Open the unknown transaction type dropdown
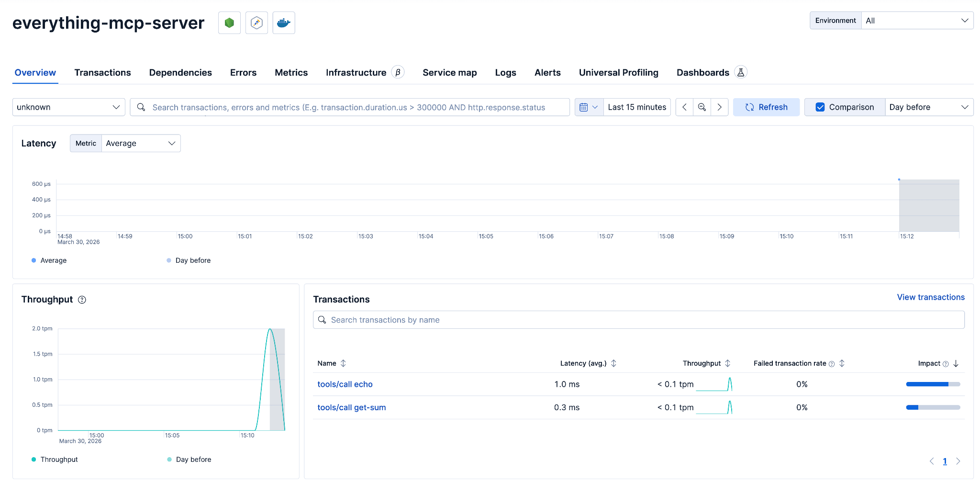 point(68,107)
